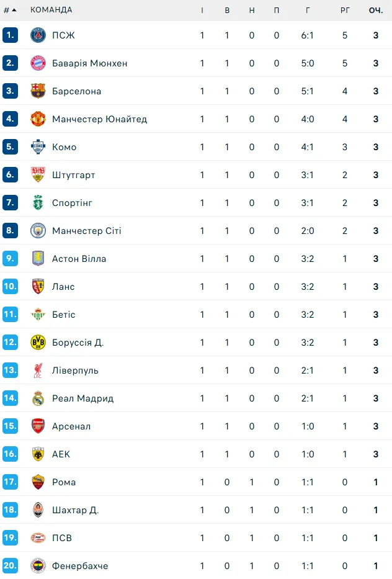Follow the Штутгарт team name link
392x579 pixels.
click(x=73, y=175)
